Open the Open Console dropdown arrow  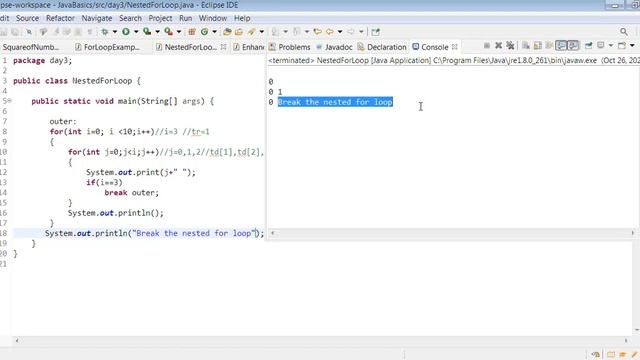(632, 46)
